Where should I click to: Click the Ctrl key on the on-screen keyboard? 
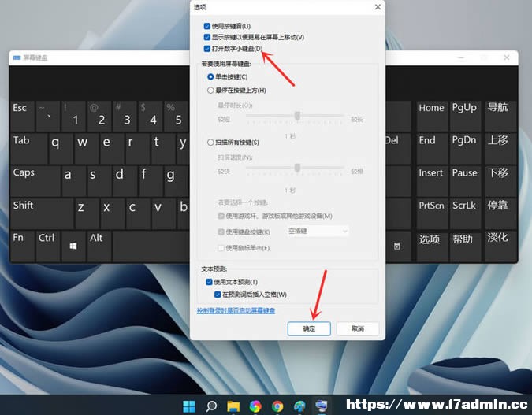pyautogui.click(x=48, y=246)
